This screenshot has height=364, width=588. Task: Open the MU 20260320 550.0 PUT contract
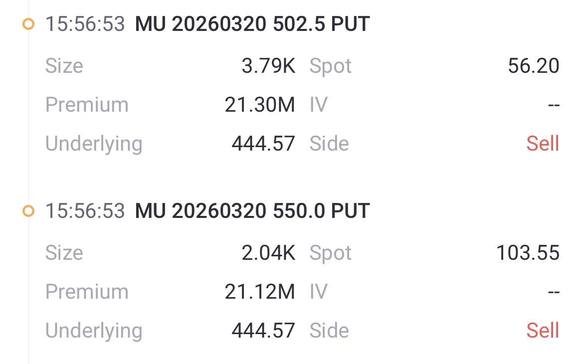pyautogui.click(x=252, y=211)
